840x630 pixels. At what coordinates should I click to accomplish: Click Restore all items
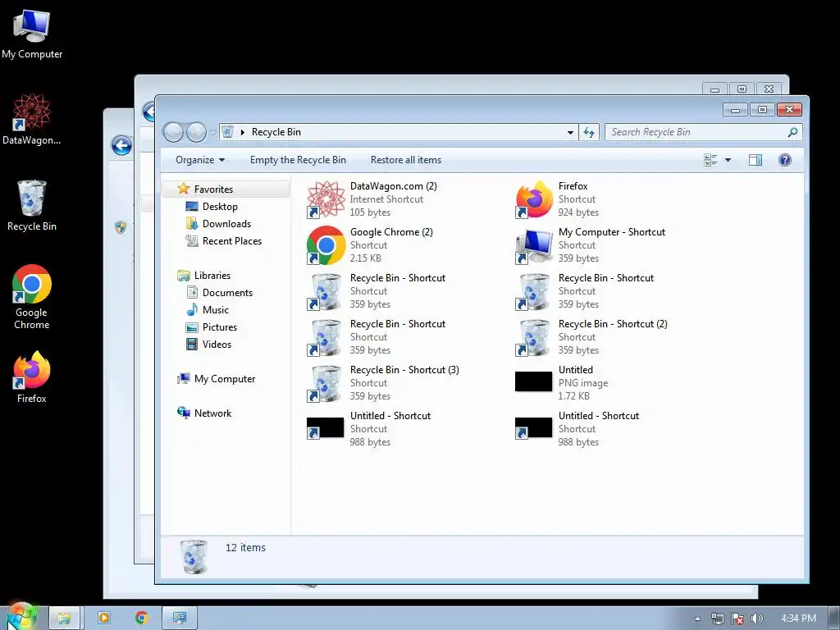406,160
